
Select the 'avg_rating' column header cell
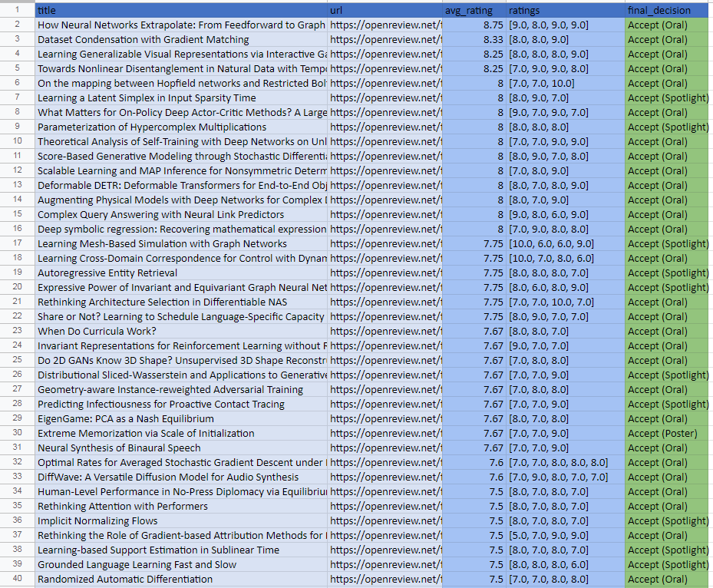point(474,11)
